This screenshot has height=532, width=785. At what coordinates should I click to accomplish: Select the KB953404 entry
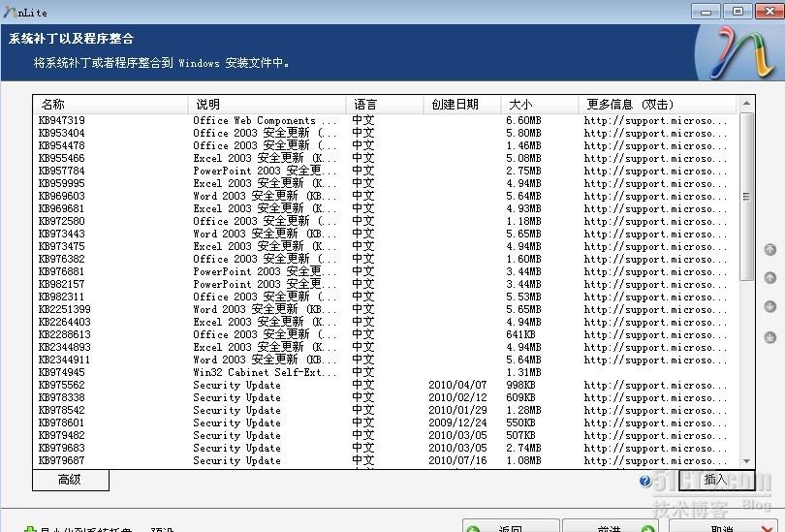(386, 133)
